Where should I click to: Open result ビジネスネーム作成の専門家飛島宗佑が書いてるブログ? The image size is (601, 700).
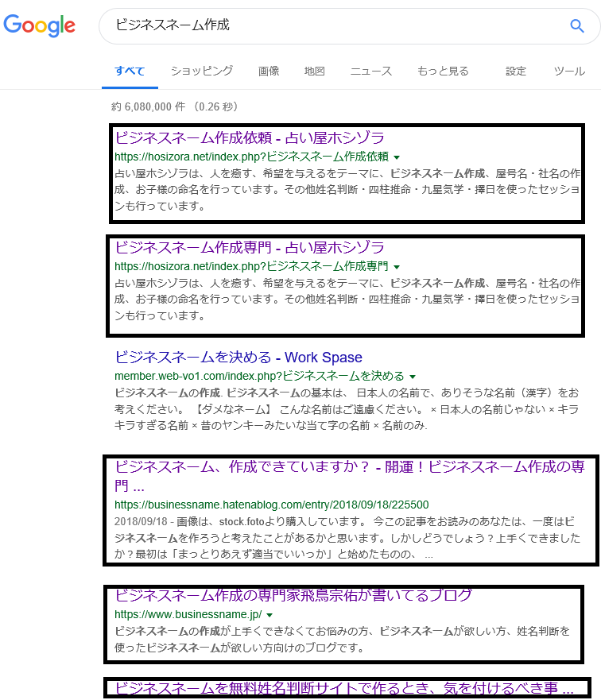293,595
